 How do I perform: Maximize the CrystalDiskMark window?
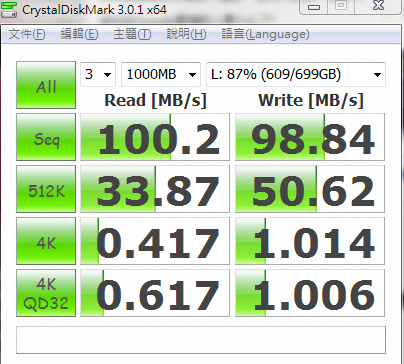coord(341,7)
